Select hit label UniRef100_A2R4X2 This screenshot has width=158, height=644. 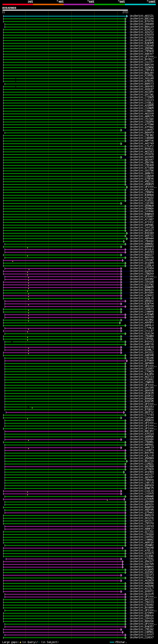point(142,296)
